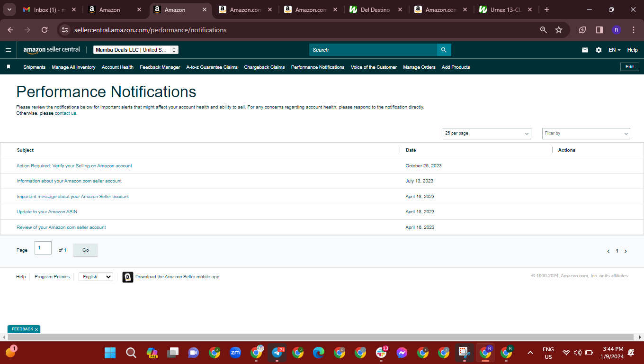The width and height of the screenshot is (644, 364).
Task: Open the Snipping Tool taskbar icon
Action: coord(465,353)
